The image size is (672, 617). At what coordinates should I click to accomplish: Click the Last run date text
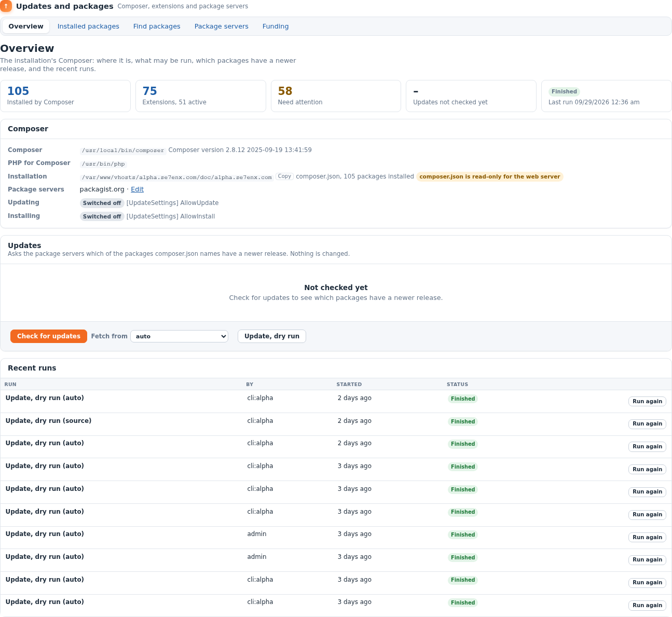tap(594, 102)
